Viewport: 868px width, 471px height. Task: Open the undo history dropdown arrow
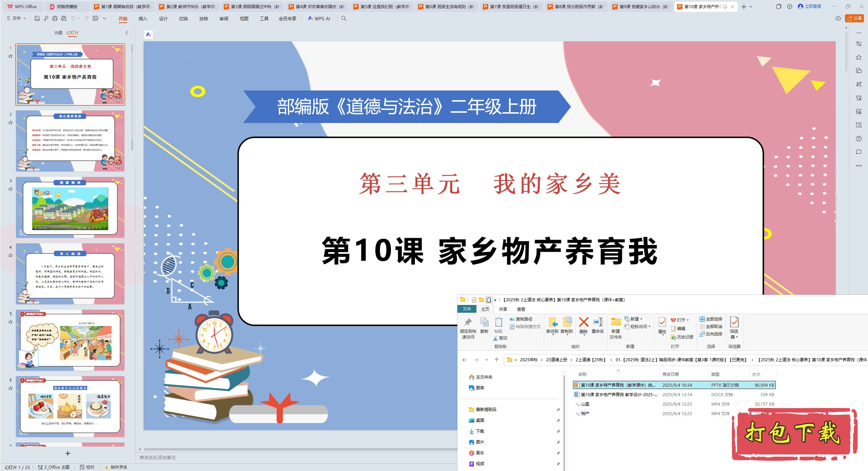coord(79,19)
